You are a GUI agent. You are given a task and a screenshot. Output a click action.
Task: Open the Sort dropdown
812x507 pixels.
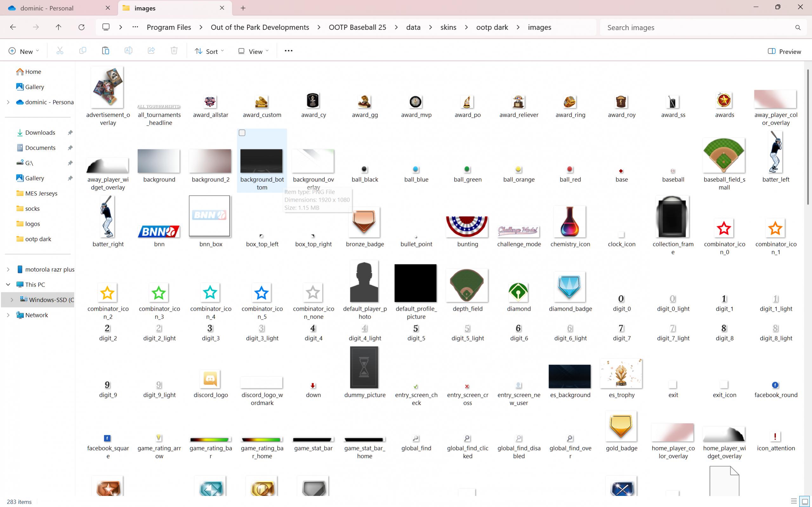[x=209, y=51]
